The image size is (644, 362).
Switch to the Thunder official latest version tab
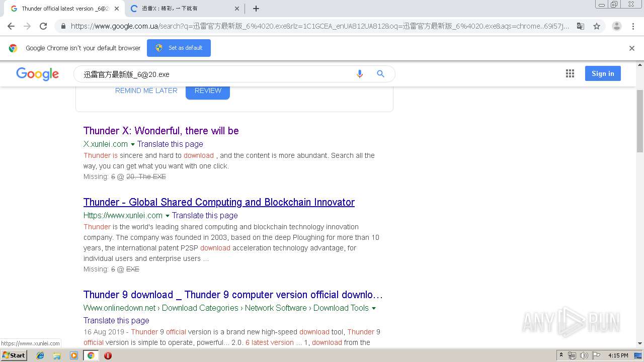(x=64, y=9)
